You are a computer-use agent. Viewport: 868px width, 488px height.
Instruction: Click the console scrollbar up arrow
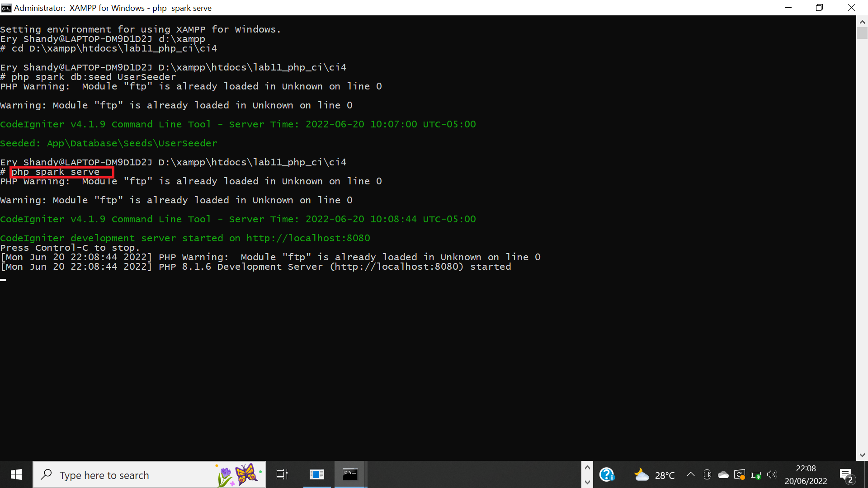click(x=862, y=21)
